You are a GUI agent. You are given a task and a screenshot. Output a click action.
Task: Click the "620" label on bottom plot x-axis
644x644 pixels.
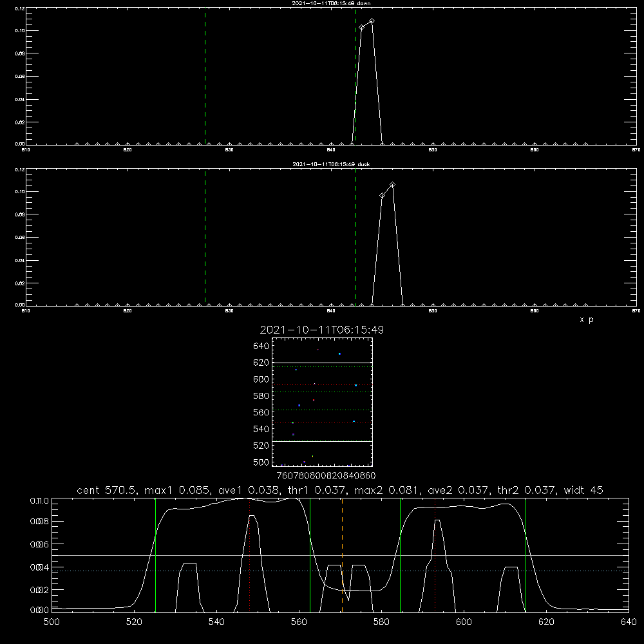click(546, 622)
